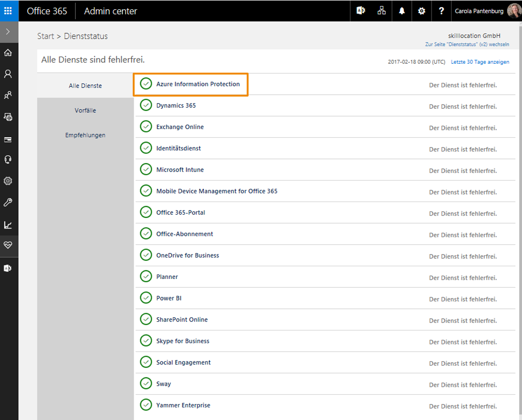The height and width of the screenshot is (420, 522).
Task: Click the Sway green check icon
Action: [146, 383]
